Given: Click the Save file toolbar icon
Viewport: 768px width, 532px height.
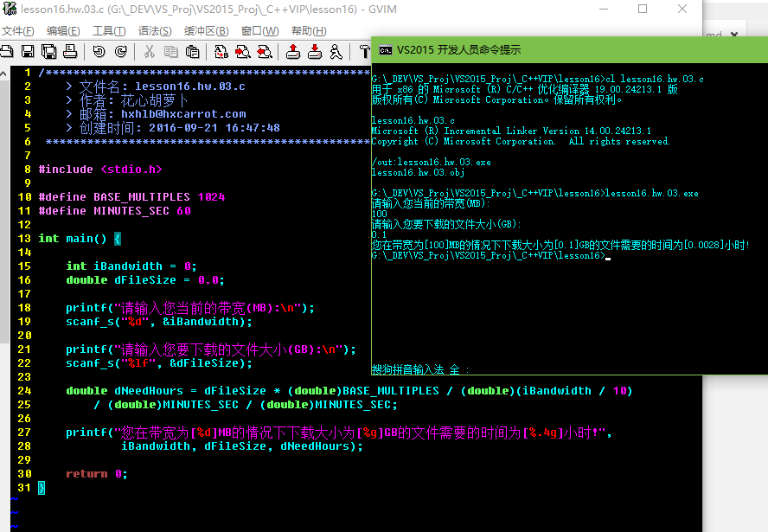Looking at the screenshot, I should [28, 52].
